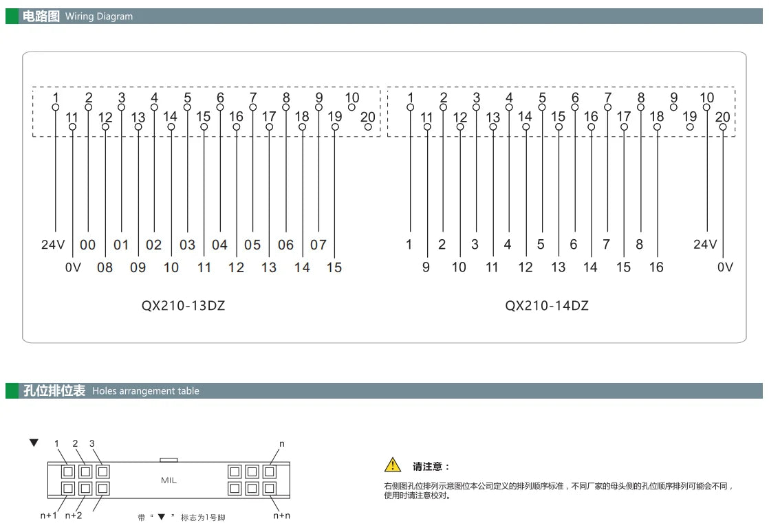Click pin 10 circle in QX210-13DZ diagram
Viewport: 769px width, 532px height.
(351, 107)
